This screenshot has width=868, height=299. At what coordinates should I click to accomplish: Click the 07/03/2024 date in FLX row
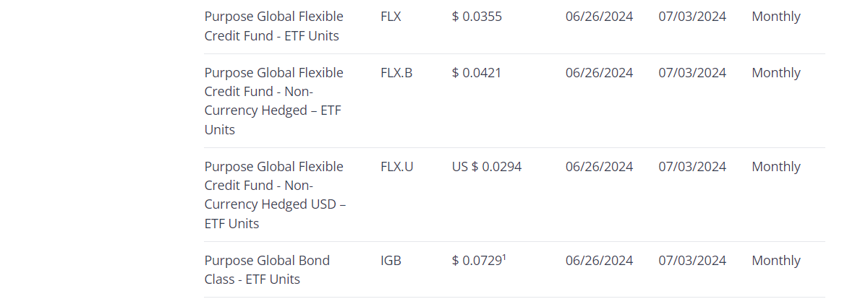click(x=692, y=17)
